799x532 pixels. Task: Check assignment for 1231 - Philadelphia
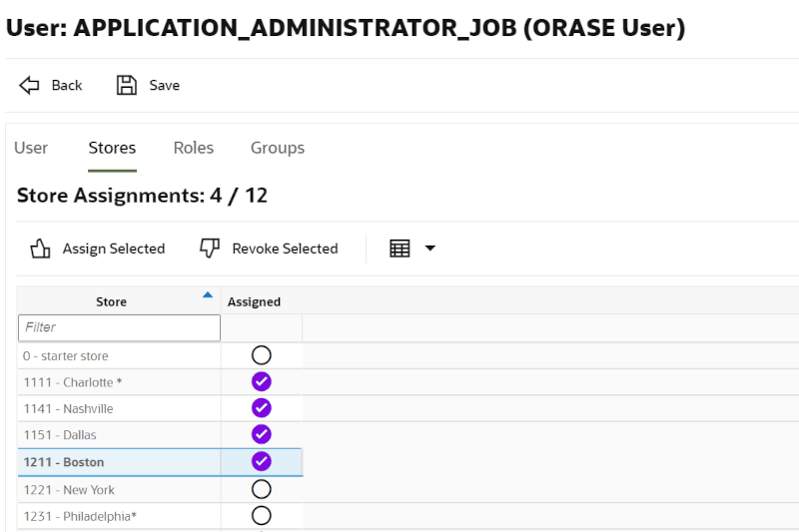(262, 515)
